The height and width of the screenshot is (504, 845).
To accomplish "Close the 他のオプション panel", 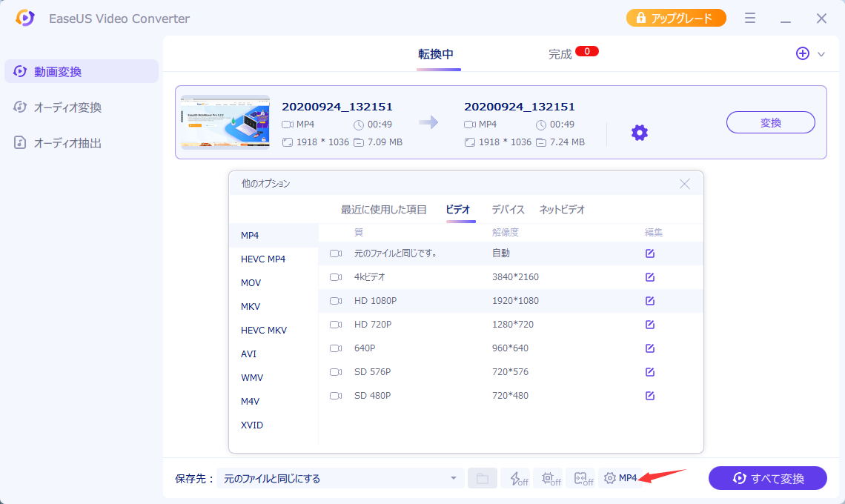I will point(684,184).
